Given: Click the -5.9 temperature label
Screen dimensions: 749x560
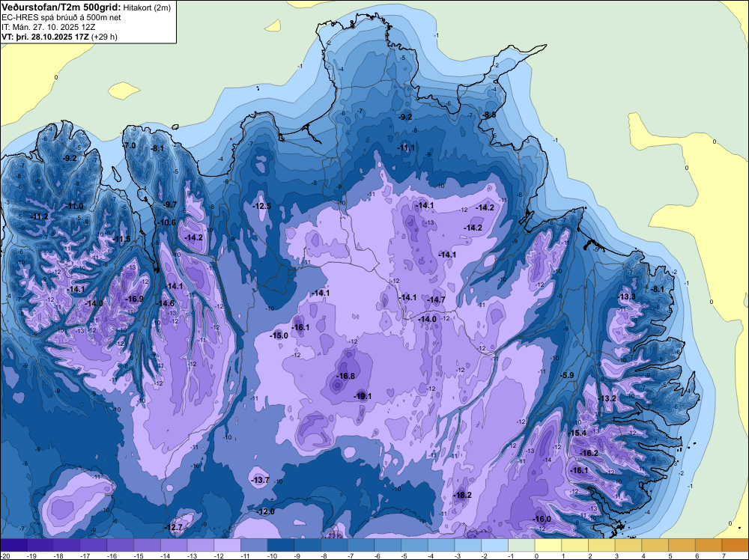Looking at the screenshot, I should click(x=566, y=376).
